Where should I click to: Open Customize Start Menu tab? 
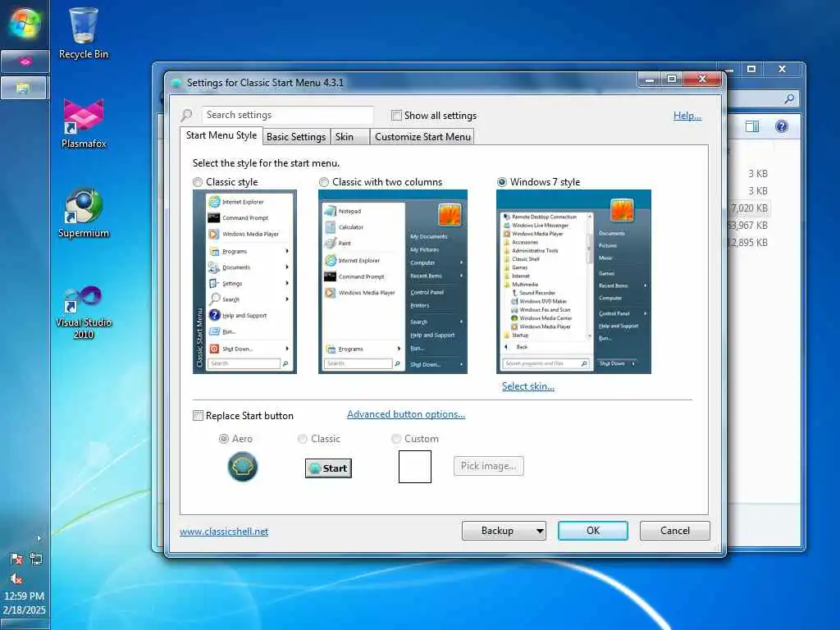click(422, 137)
